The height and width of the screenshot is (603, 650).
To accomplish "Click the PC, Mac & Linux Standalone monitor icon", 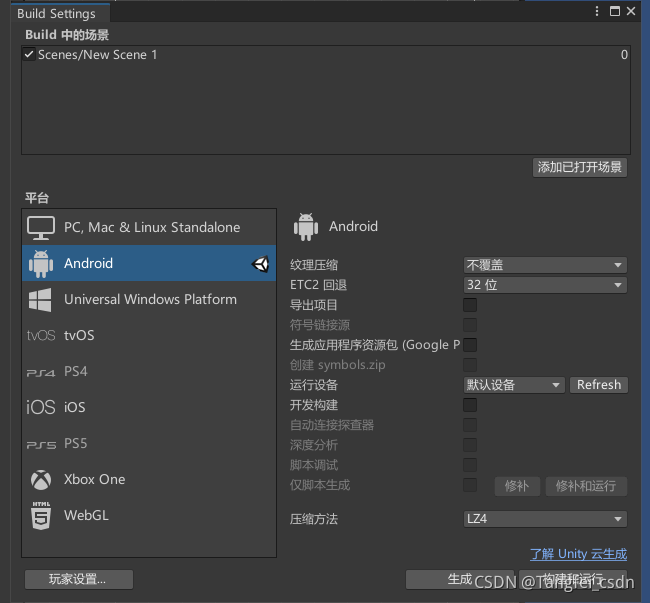I will tap(41, 228).
